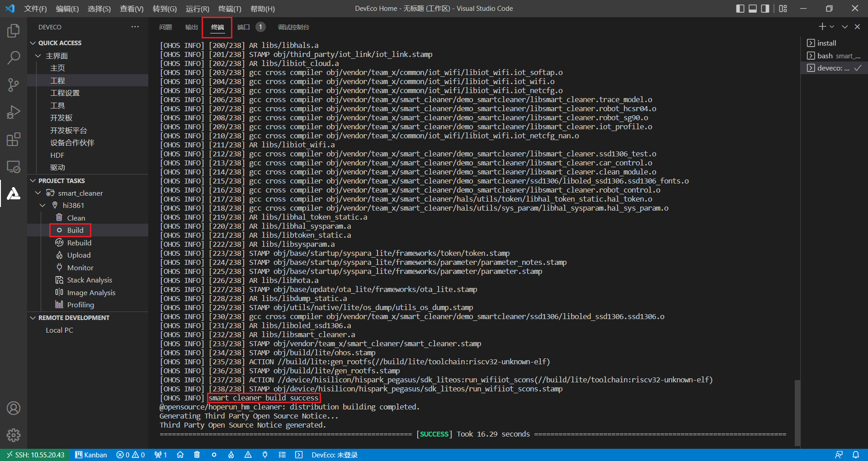Toggle bottom panel visibility
868x461 pixels.
[x=753, y=9]
